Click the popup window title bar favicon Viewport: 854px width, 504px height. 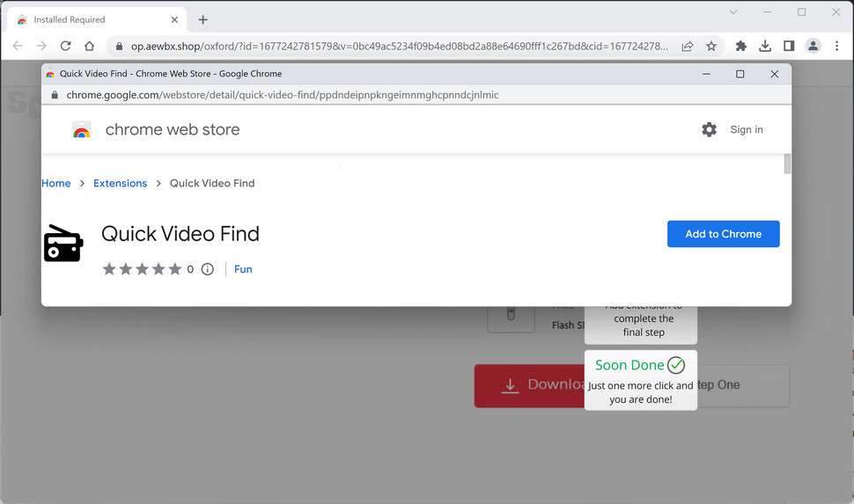pos(50,74)
